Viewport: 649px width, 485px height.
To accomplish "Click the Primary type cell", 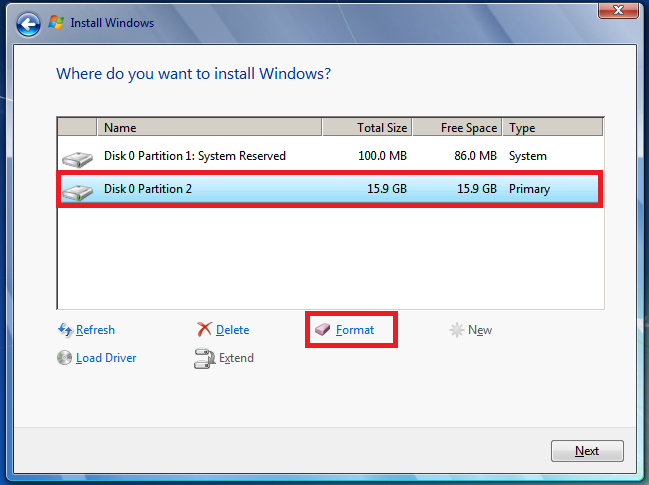I will (529, 189).
